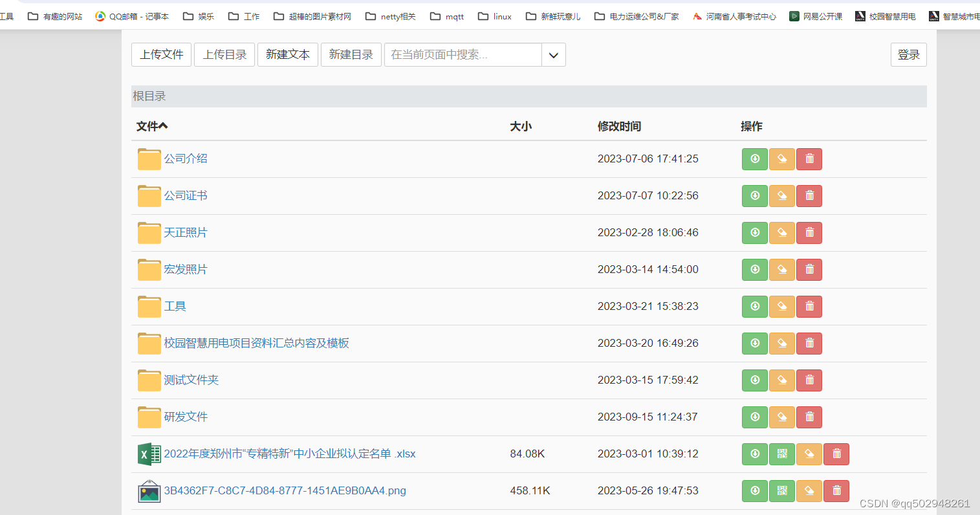Delete the 测试文件夹 folder
The width and height of the screenshot is (980, 515).
(809, 380)
